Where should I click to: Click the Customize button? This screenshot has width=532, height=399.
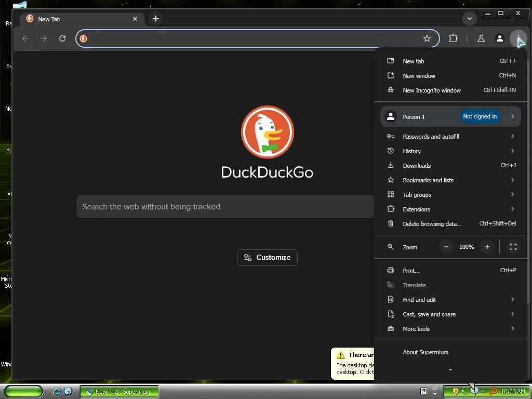268,258
